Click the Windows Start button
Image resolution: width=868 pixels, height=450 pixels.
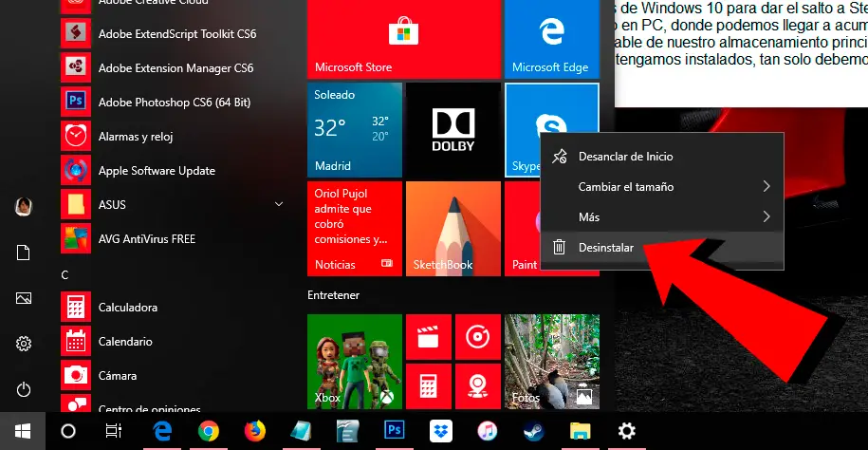(23, 431)
